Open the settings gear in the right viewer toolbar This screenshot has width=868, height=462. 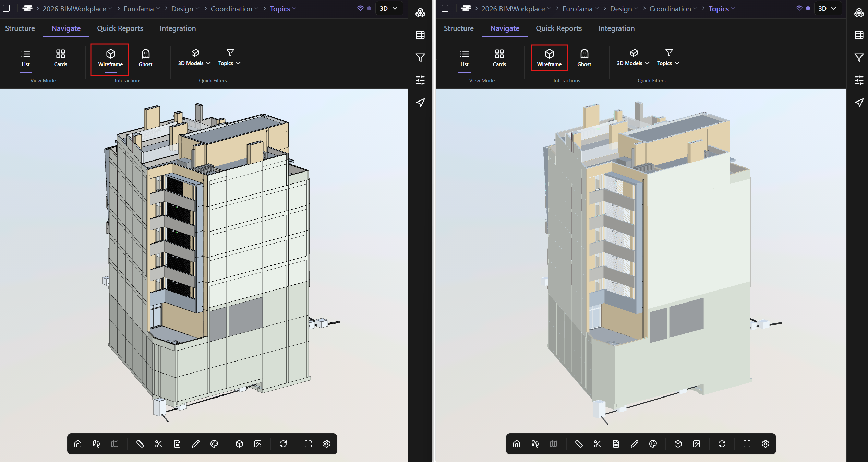point(765,444)
